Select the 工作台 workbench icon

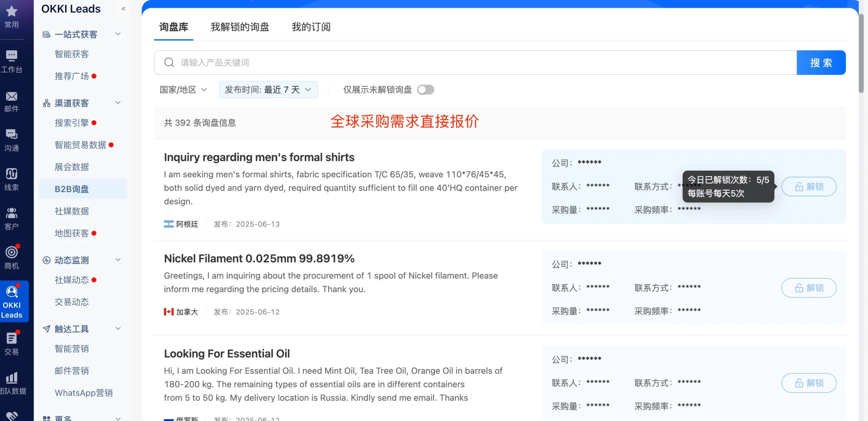point(12,60)
